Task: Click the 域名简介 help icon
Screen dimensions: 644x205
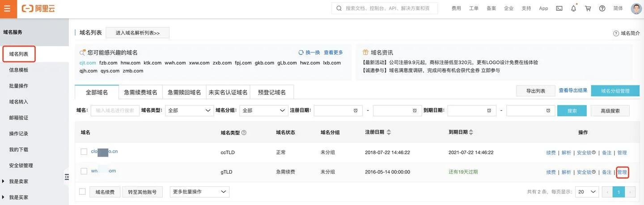Action: pyautogui.click(x=616, y=34)
